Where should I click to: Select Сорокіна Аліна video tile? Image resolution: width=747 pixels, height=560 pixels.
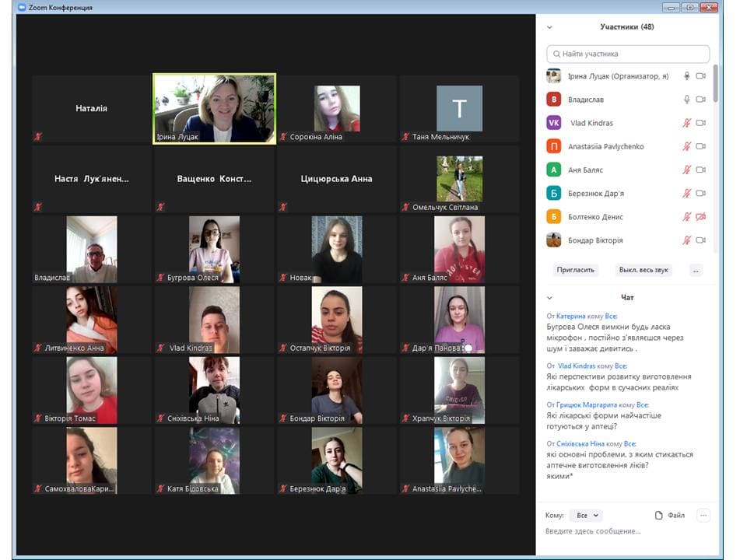click(337, 109)
